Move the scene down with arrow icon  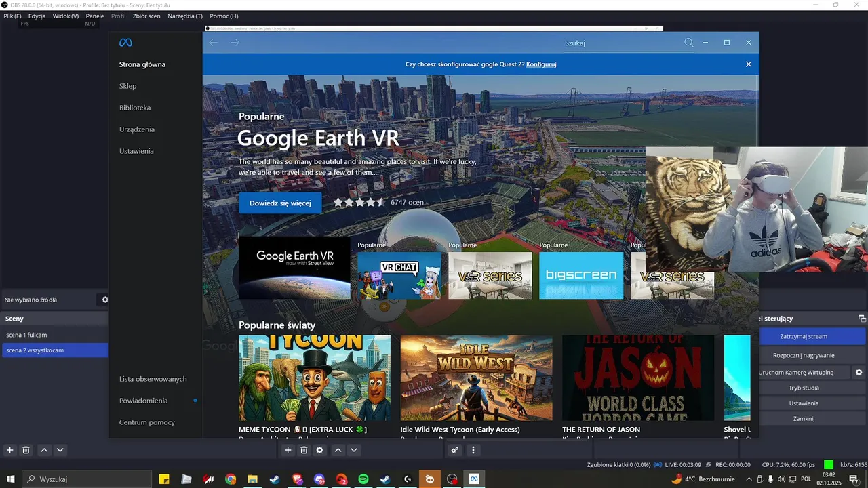click(x=60, y=450)
